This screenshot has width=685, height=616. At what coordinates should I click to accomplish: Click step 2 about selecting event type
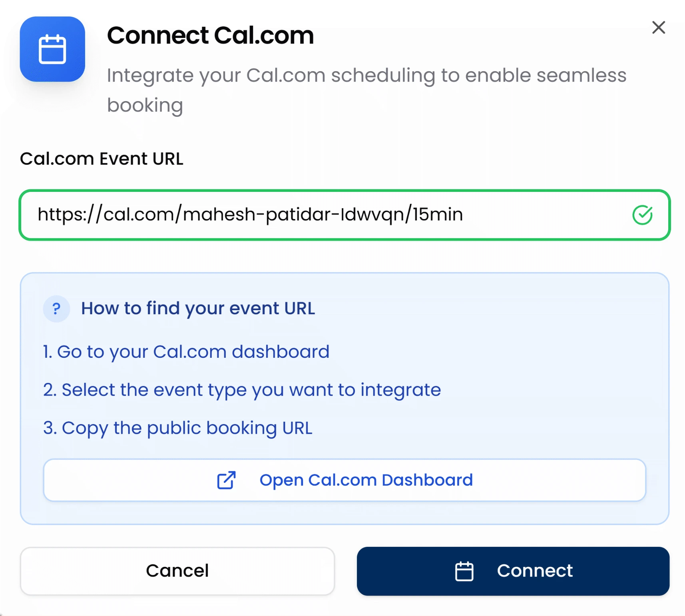[x=241, y=390]
